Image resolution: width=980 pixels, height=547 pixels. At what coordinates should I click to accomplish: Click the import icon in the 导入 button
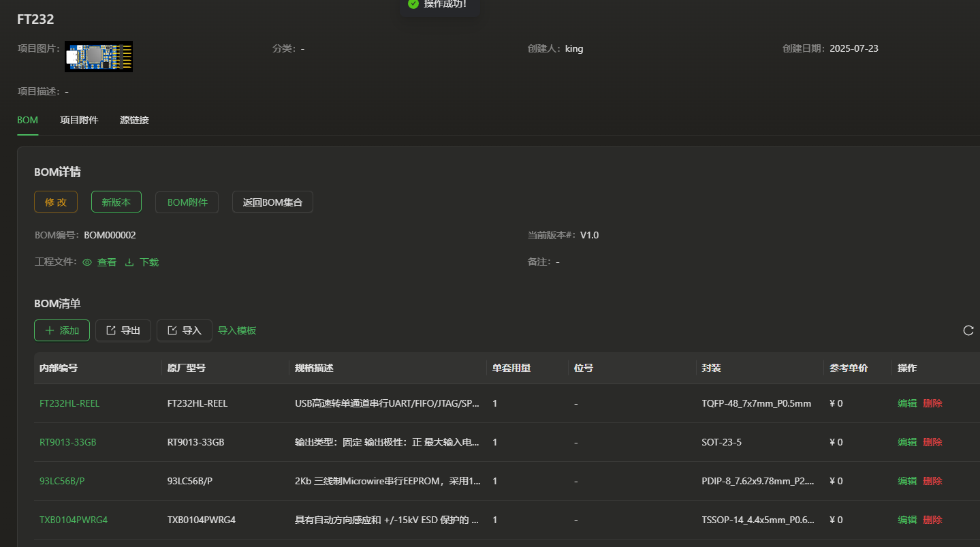click(172, 330)
